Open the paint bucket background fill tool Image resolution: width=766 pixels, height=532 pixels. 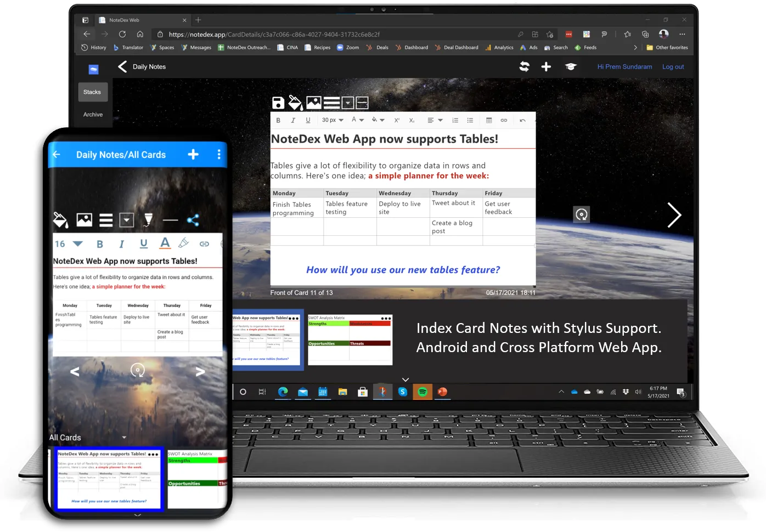tap(296, 103)
